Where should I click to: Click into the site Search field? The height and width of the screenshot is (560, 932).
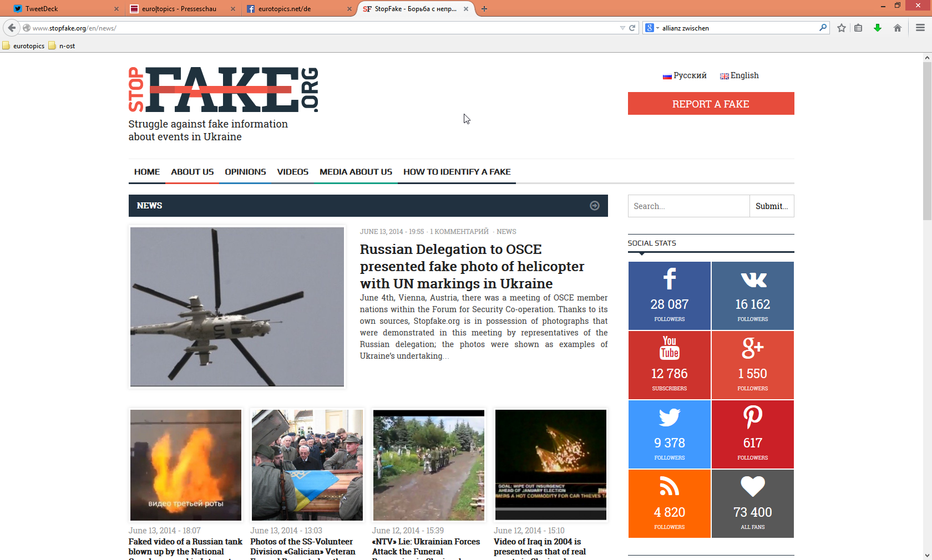688,206
